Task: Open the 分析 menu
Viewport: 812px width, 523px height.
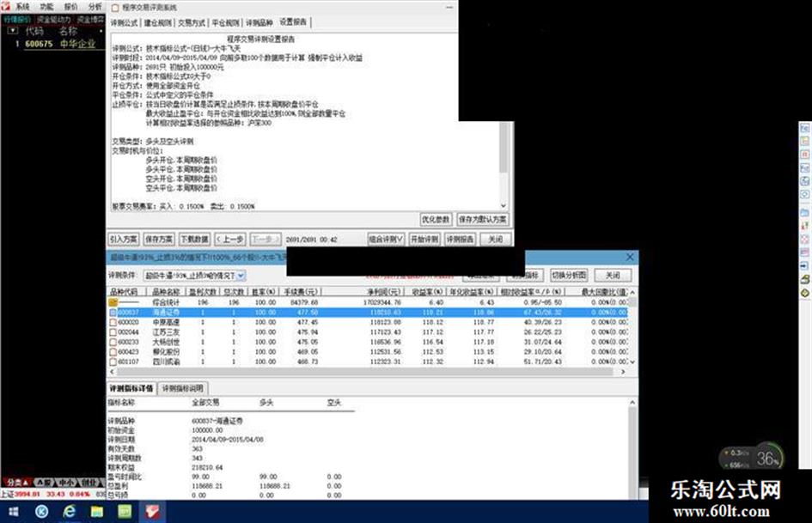Action: pos(95,7)
